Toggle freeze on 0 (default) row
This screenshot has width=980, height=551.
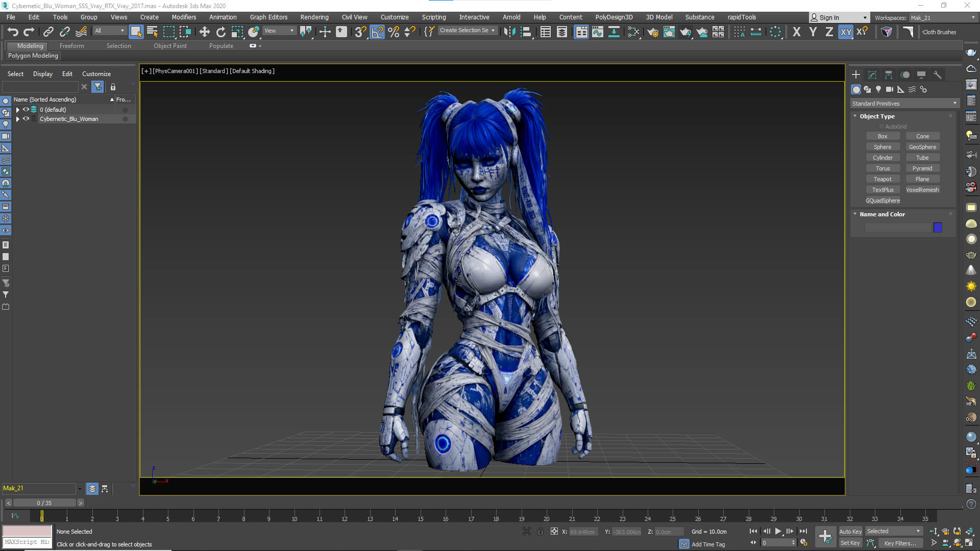[x=125, y=110]
